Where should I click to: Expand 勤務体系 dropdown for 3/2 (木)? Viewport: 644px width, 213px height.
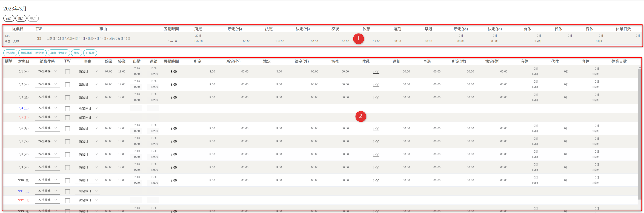coord(47,84)
